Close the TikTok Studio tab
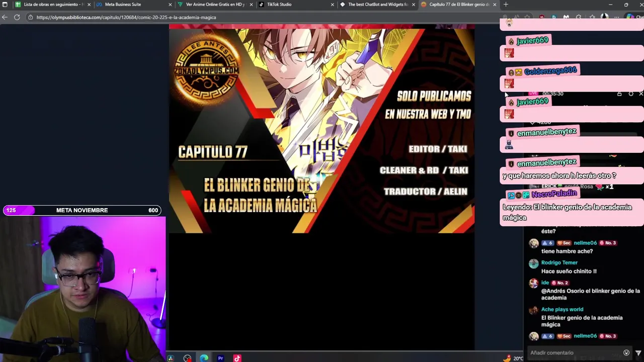Image resolution: width=644 pixels, height=362 pixels. pos(333,5)
